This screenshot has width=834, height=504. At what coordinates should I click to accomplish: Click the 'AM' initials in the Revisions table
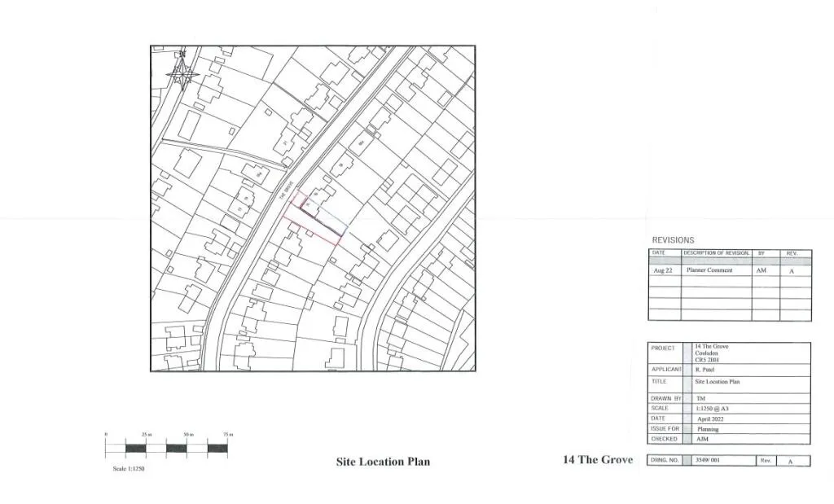(762, 270)
